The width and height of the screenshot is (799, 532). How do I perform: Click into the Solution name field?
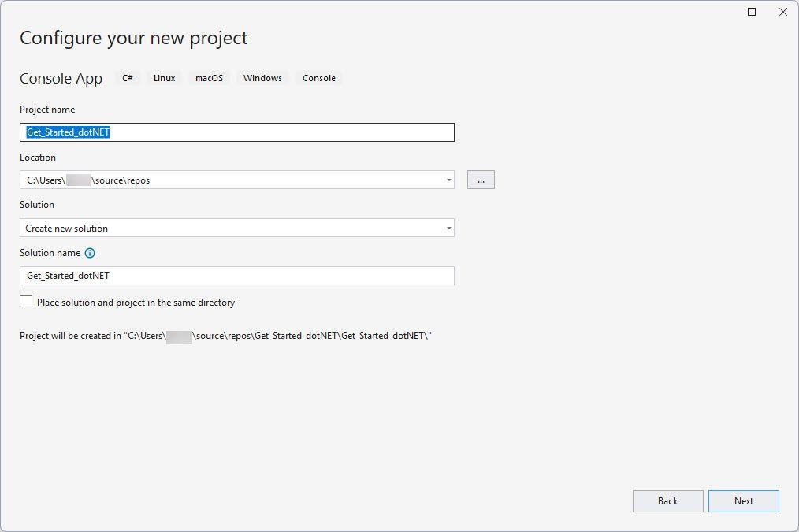(x=236, y=276)
